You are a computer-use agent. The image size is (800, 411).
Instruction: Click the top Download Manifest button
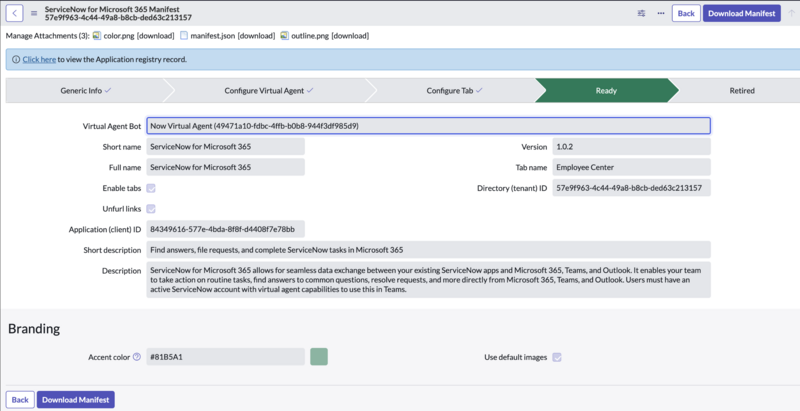pos(742,13)
